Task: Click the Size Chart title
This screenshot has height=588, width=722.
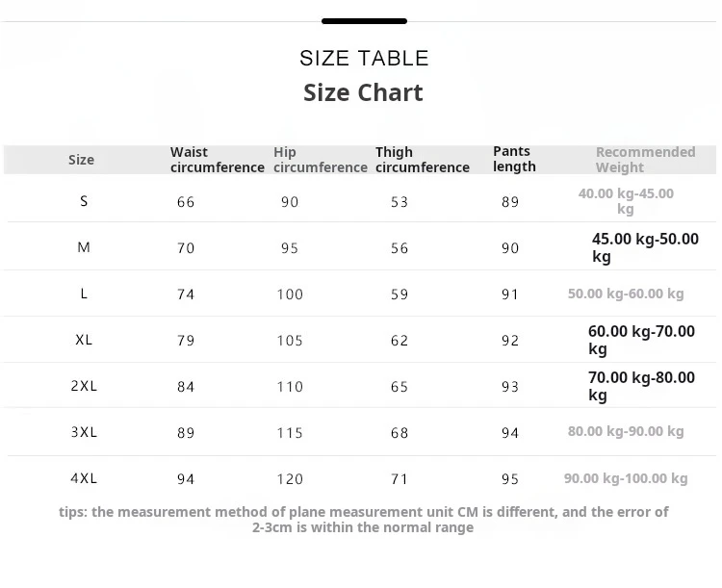Action: point(363,93)
